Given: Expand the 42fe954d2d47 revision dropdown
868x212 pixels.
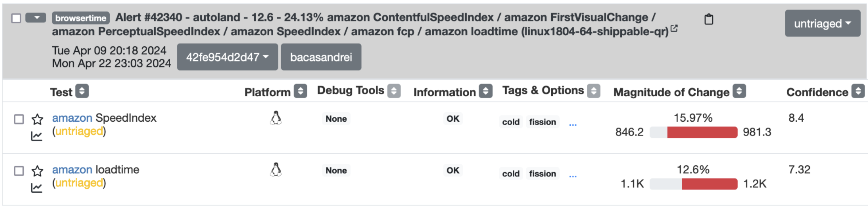Looking at the screenshot, I should [x=227, y=57].
